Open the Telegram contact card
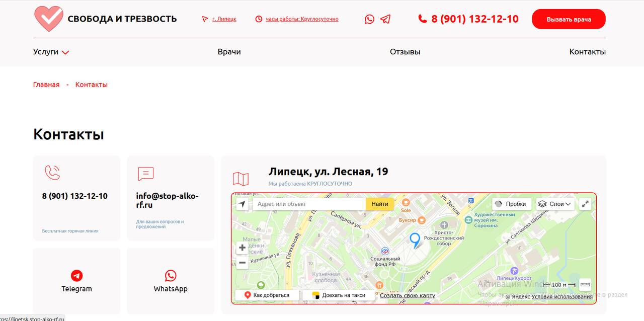The width and height of the screenshot is (644, 321). 76,281
